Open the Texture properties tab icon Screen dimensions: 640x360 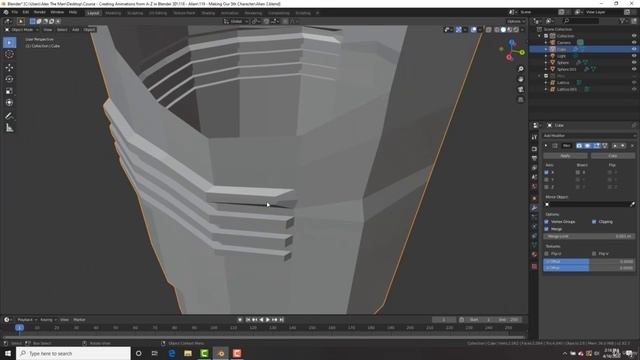534,266
